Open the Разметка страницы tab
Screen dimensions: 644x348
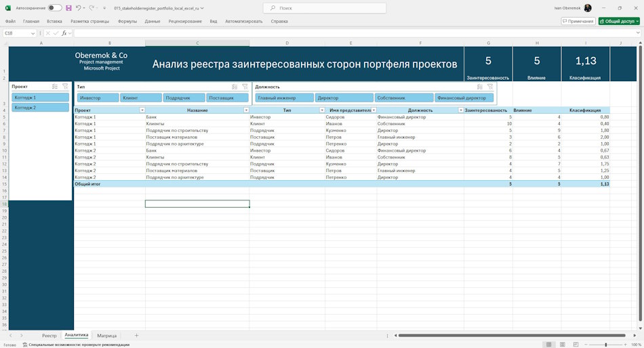90,22
